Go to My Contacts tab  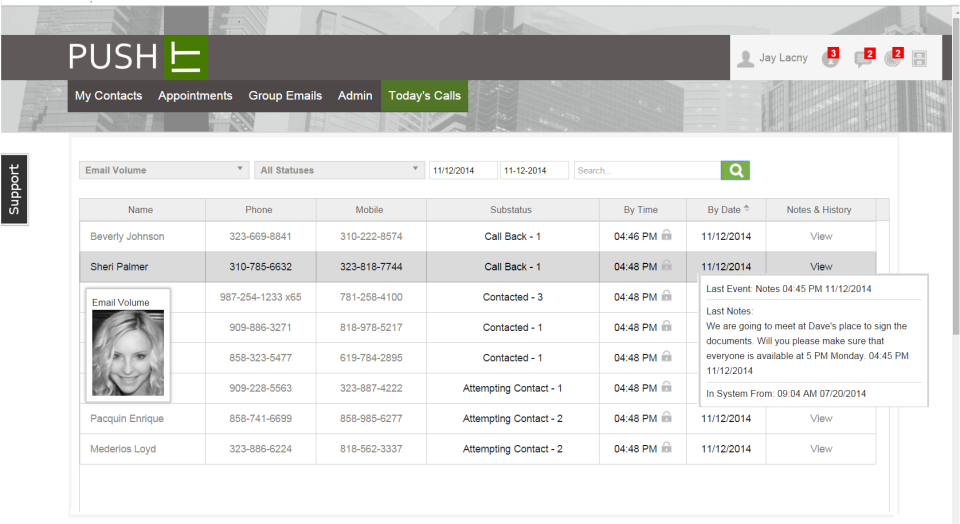click(x=108, y=95)
